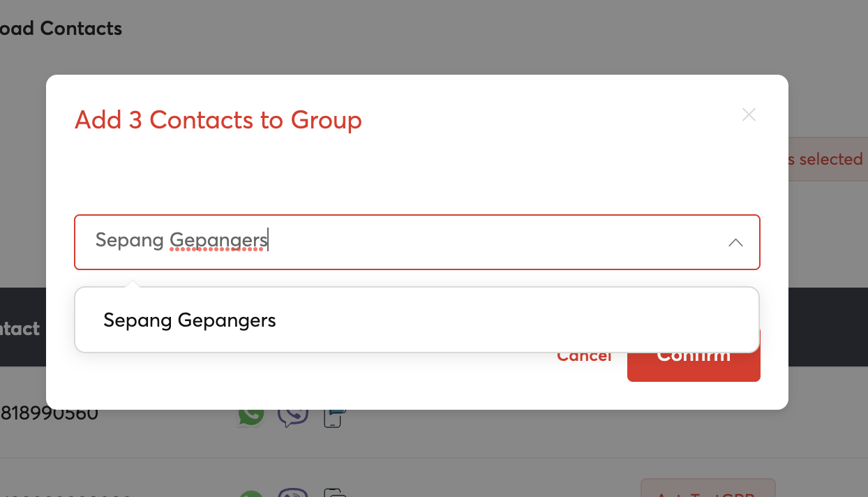Click the Contact column header
868x497 pixels.
tap(20, 328)
